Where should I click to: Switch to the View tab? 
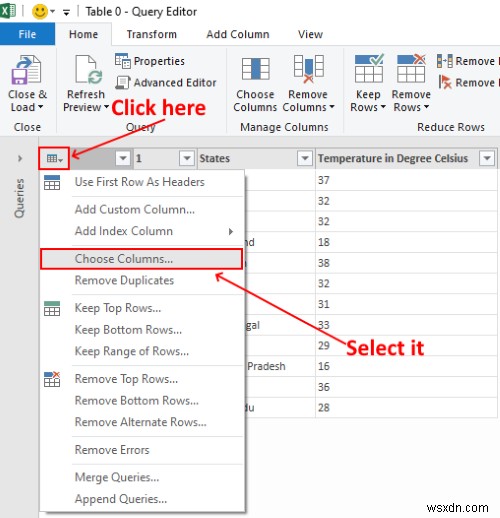point(310,34)
